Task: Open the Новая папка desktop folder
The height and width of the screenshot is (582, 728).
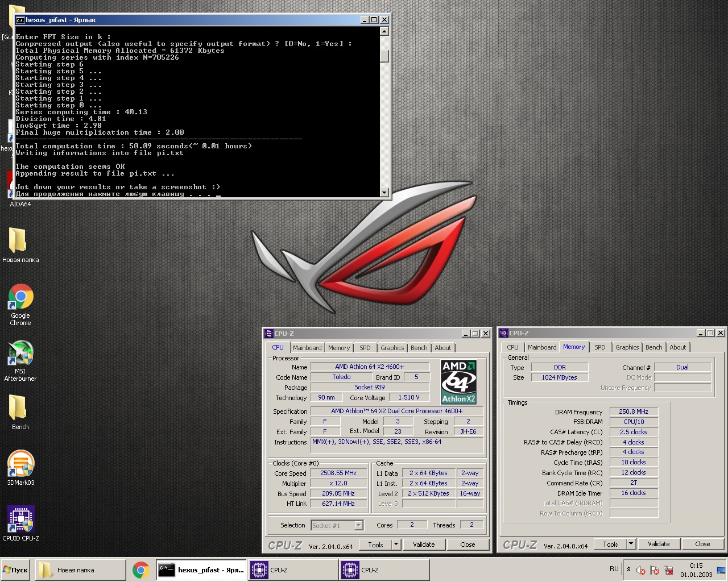Action: [20, 246]
